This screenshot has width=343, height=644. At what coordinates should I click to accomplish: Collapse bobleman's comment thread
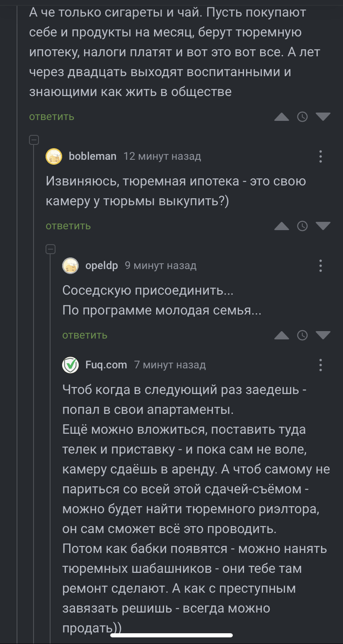[x=34, y=140]
